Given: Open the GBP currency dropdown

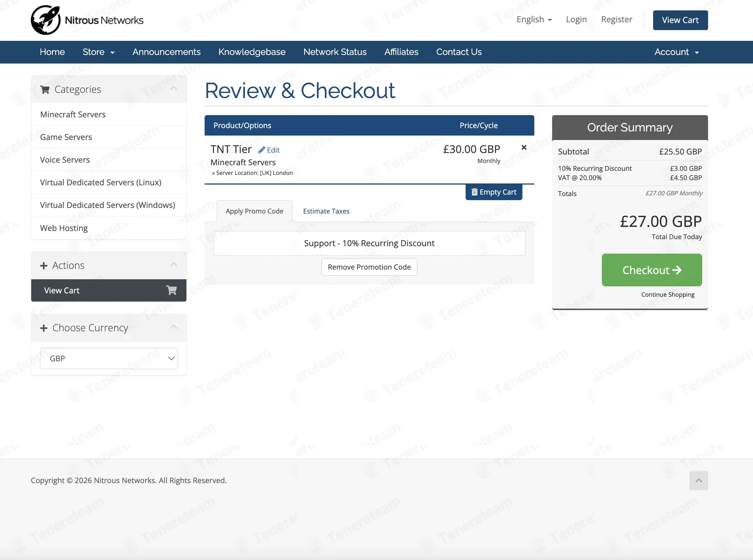Looking at the screenshot, I should tap(109, 358).
